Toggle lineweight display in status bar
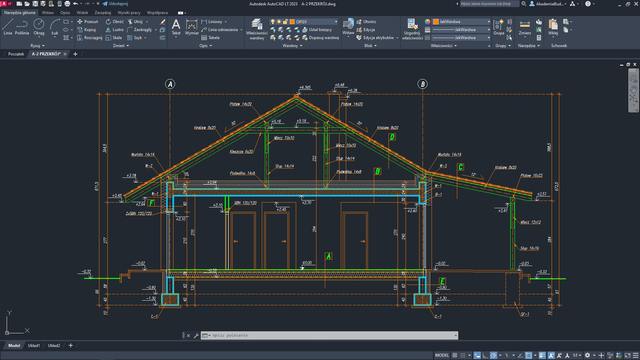 [x=542, y=356]
